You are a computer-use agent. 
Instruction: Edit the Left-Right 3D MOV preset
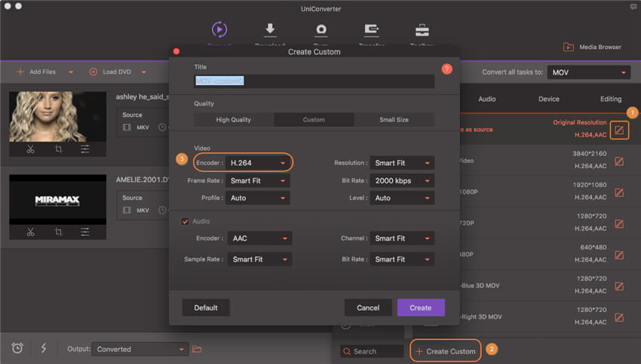619,317
